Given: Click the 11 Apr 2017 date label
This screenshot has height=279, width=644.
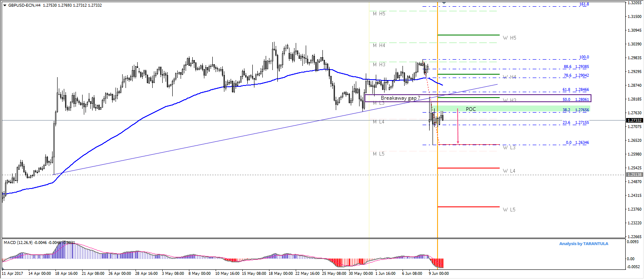Looking at the screenshot, I should coord(13,274).
